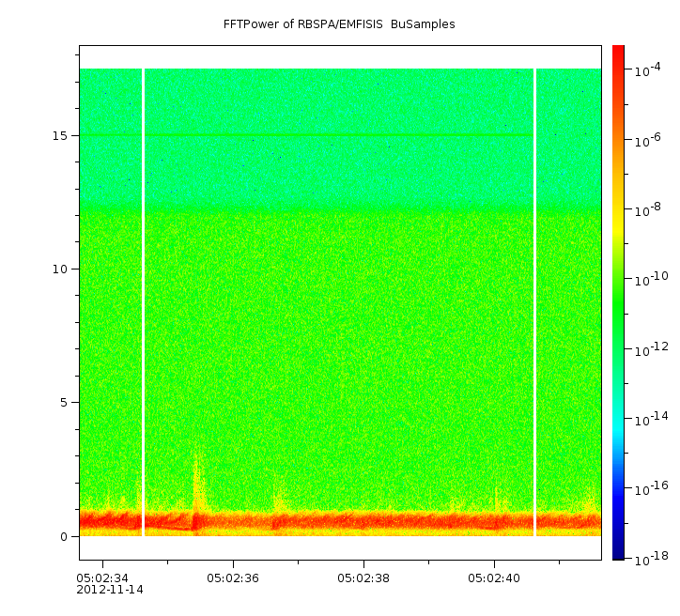This screenshot has width=680, height=616.
Task: Click the 05:02:40 time axis label
Action: pos(494,577)
